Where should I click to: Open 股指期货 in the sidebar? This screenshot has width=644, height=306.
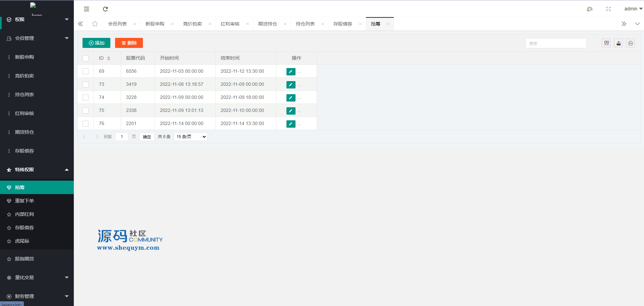pos(37,259)
